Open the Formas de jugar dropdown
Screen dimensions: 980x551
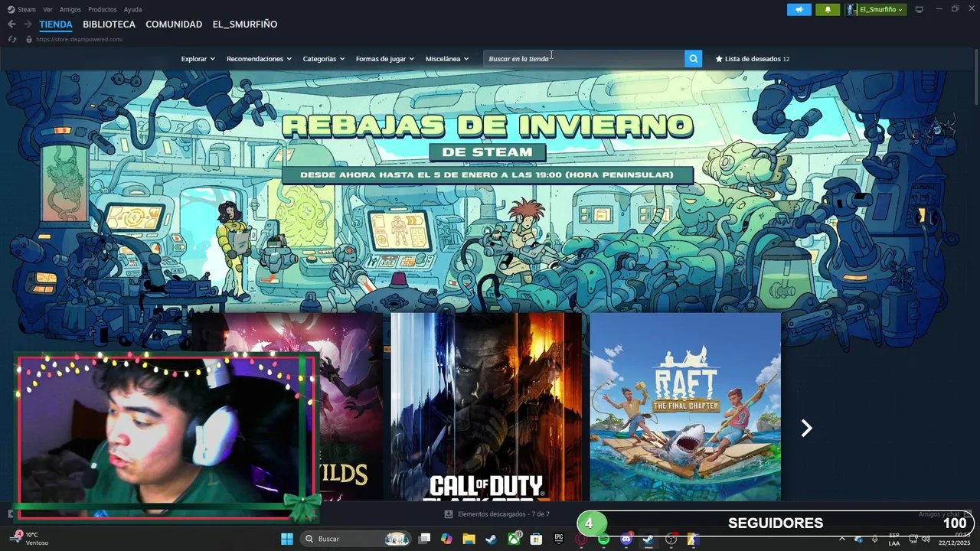point(385,59)
